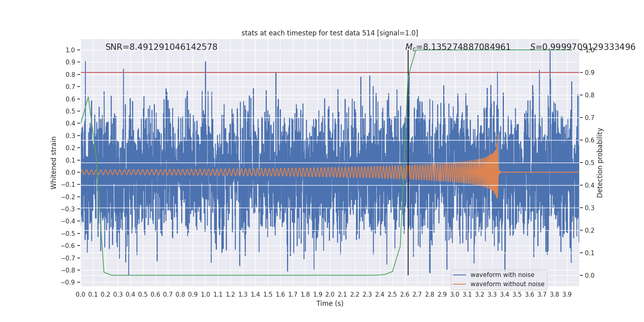The width and height of the screenshot is (644, 322).
Task: Select the 0.8 tick label on Time axis
Action: pos(180,295)
